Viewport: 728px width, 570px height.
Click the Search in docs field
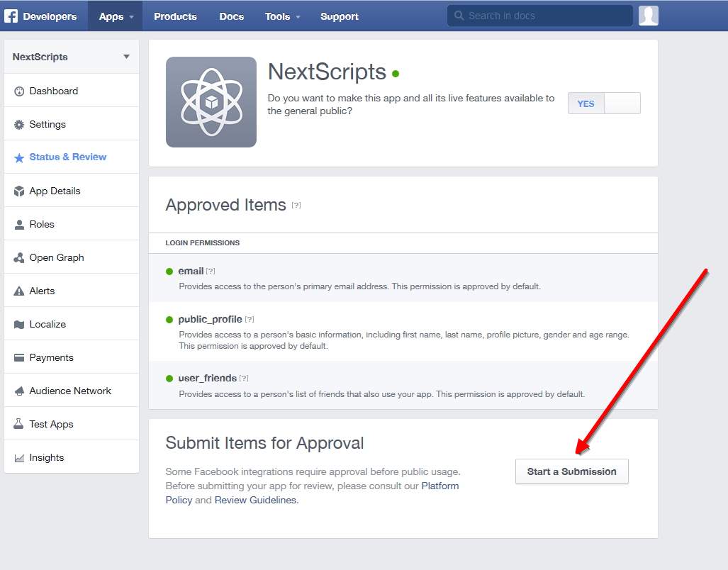540,16
